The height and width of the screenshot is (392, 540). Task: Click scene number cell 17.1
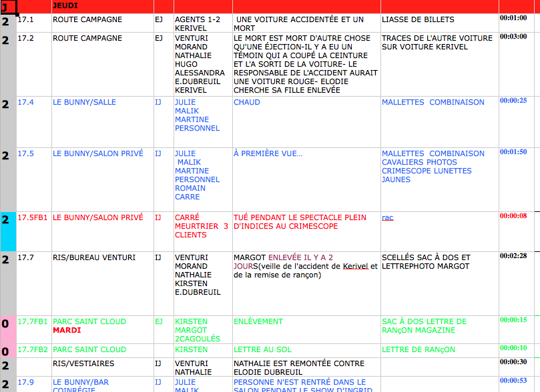coord(34,23)
